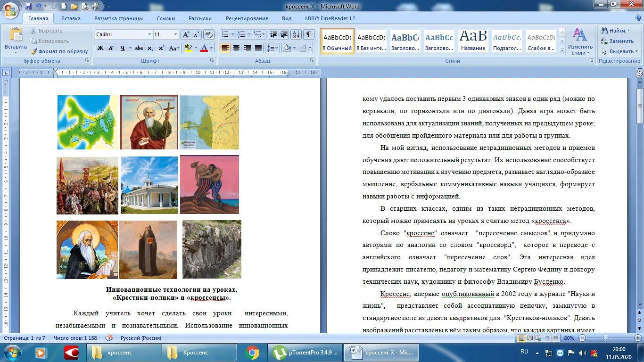Open borders dropdown arrow
Image resolution: width=644 pixels, height=362 pixels.
coord(310,48)
